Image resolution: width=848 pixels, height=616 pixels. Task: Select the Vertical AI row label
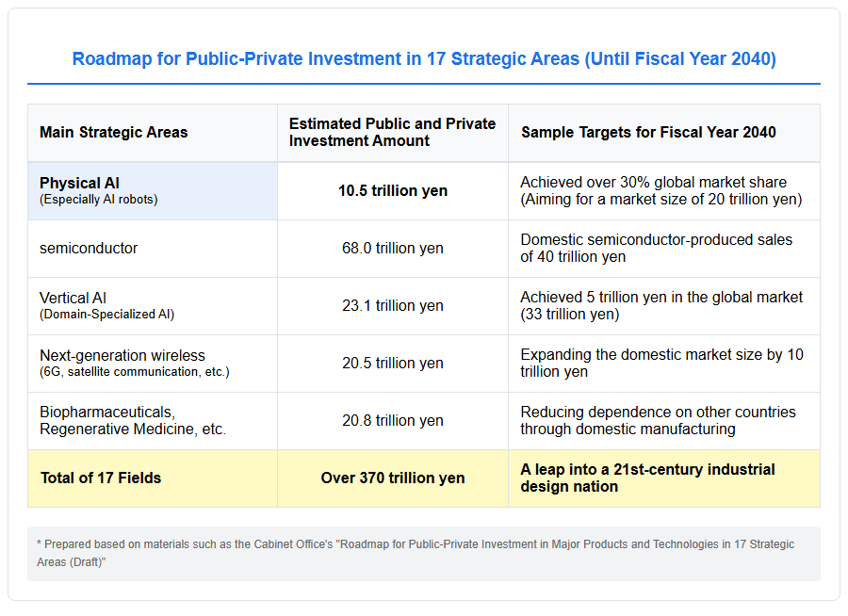tap(107, 305)
